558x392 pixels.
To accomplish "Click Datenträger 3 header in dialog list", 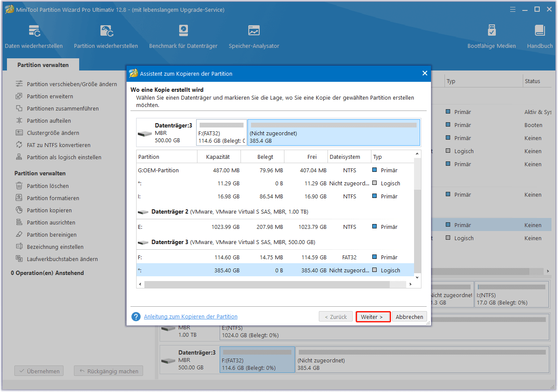I will pyautogui.click(x=275, y=242).
